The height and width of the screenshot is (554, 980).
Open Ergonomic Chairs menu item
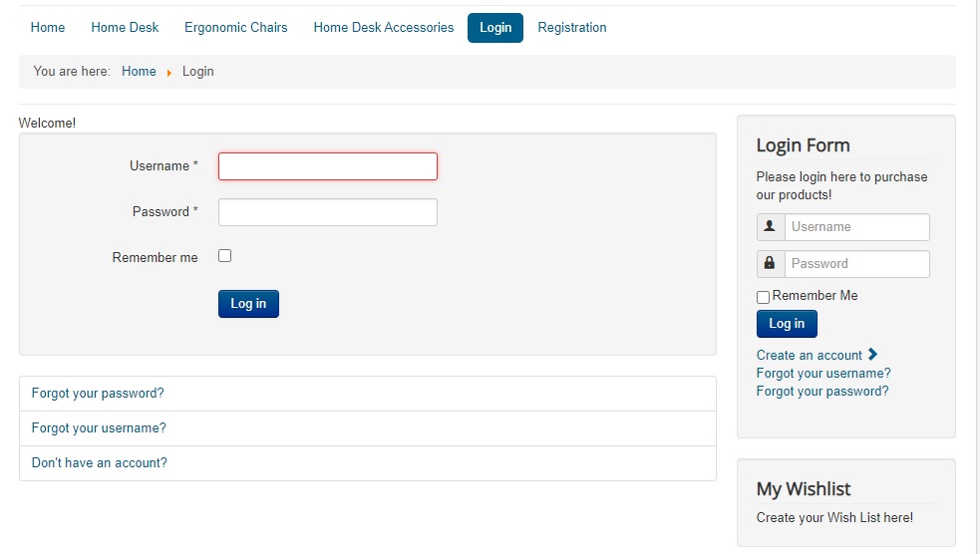[x=236, y=28]
